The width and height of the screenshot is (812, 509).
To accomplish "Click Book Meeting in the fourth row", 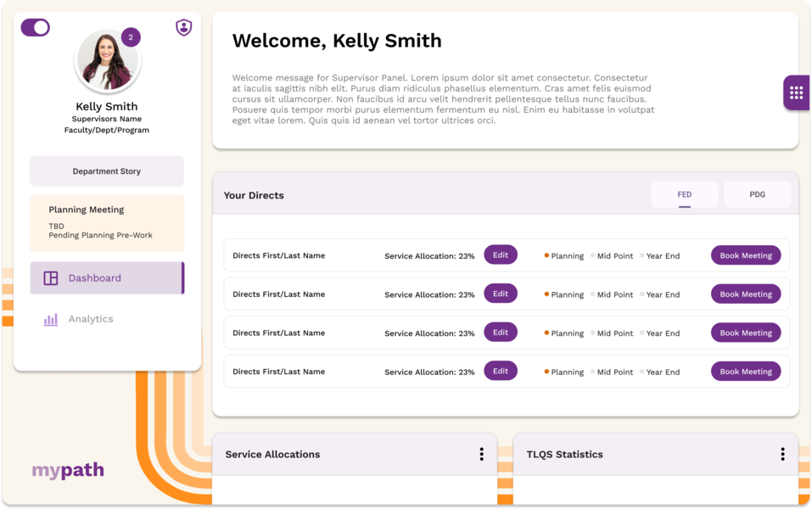I will tap(746, 372).
